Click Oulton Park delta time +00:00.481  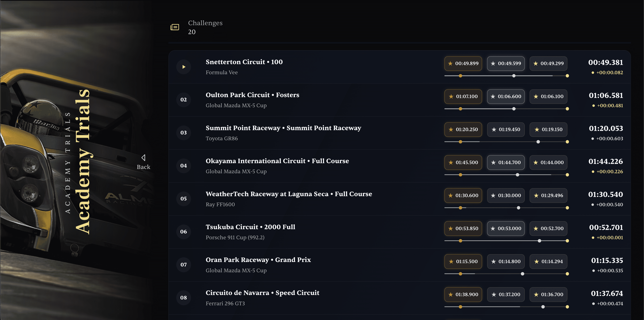tap(610, 106)
